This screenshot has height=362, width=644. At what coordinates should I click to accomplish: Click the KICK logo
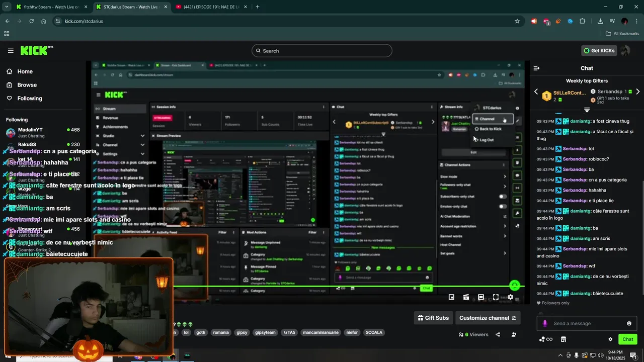click(x=36, y=50)
